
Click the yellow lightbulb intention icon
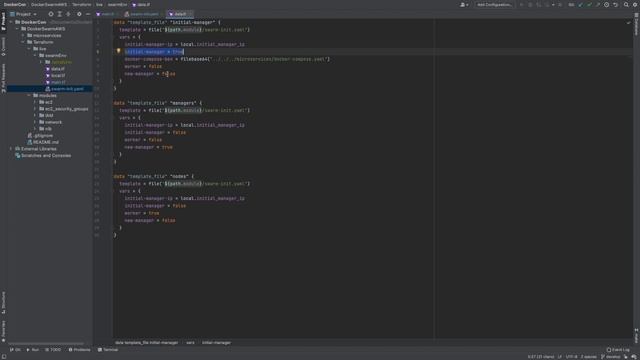(x=118, y=51)
